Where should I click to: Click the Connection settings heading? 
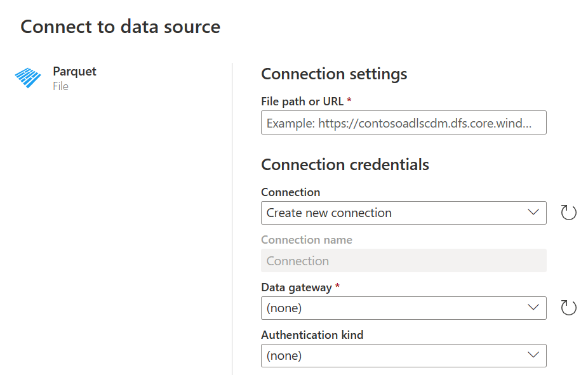click(334, 74)
